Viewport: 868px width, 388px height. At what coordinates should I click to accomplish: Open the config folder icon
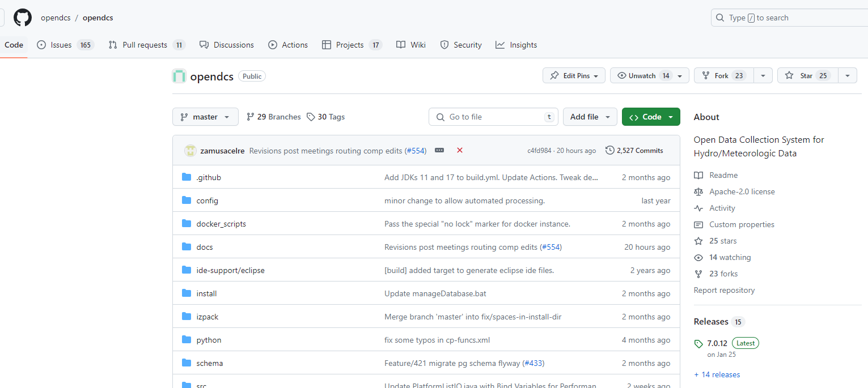[x=187, y=201]
